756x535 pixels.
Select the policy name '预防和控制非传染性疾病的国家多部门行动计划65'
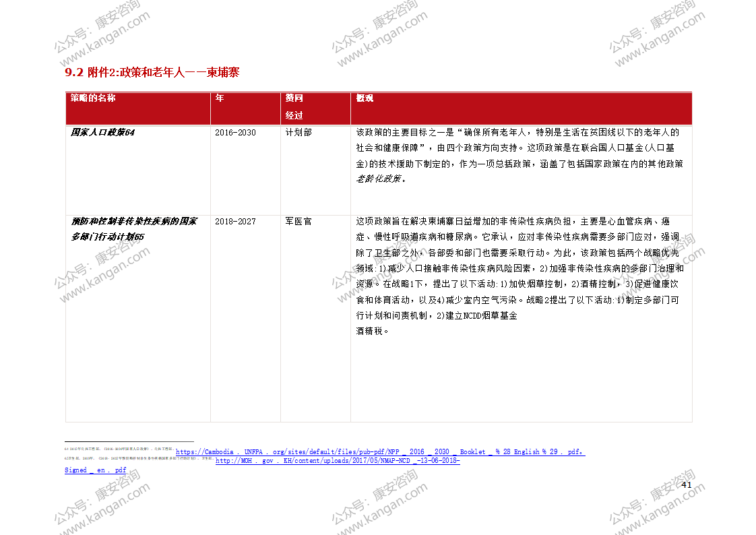click(x=134, y=229)
